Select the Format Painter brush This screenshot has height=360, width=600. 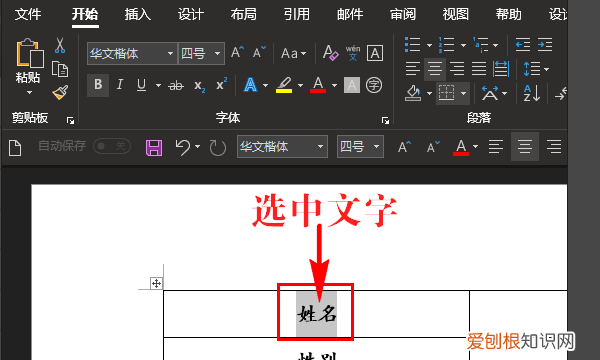[x=60, y=92]
